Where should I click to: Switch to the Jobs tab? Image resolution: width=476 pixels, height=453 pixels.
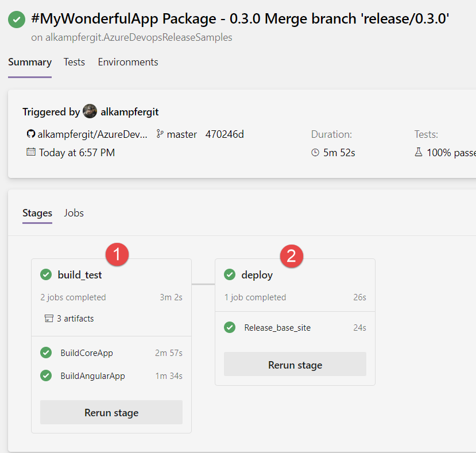[x=73, y=213]
